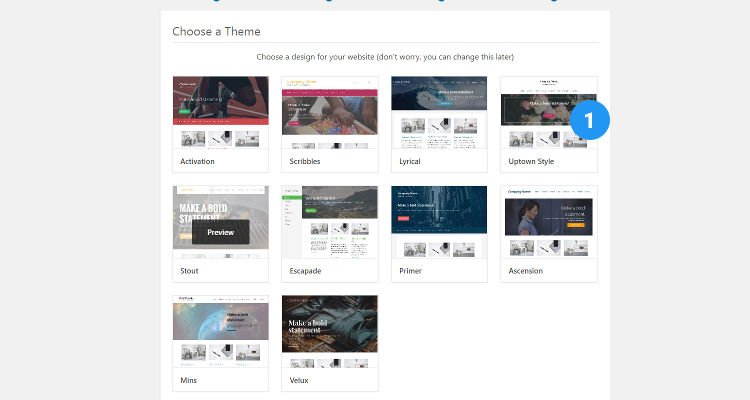
Task: Click the Scribbles theme name label
Action: point(305,161)
